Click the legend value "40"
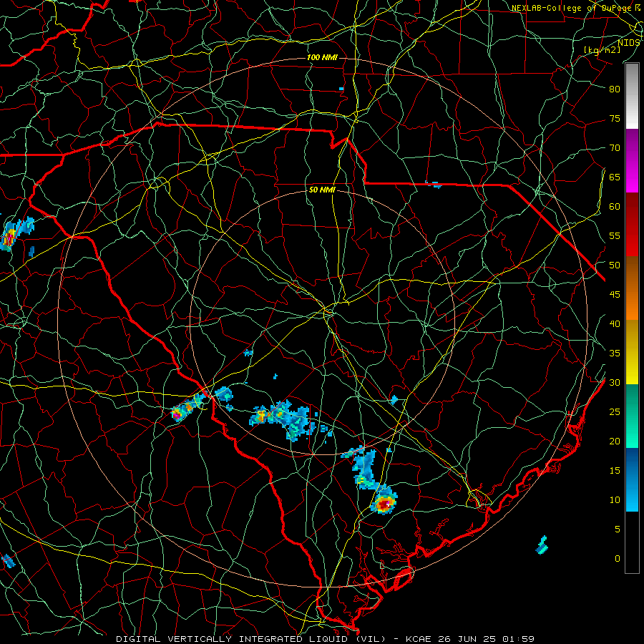Image resolution: width=644 pixels, height=644 pixels. pos(615,324)
